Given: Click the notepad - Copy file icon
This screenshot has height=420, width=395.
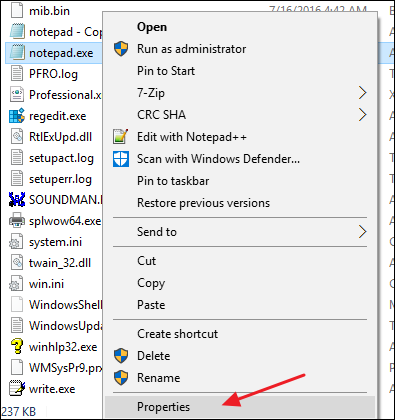Looking at the screenshot, I should click(x=17, y=31).
